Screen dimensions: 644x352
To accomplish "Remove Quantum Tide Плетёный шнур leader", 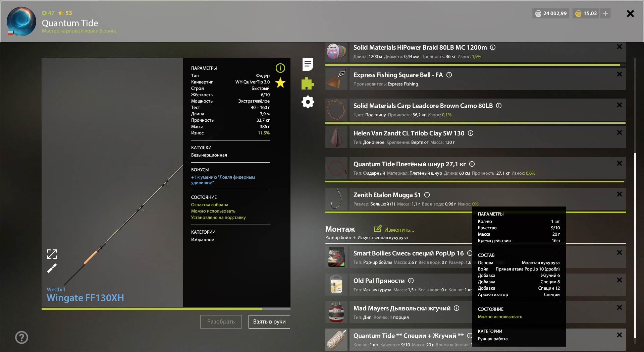I will (x=620, y=164).
